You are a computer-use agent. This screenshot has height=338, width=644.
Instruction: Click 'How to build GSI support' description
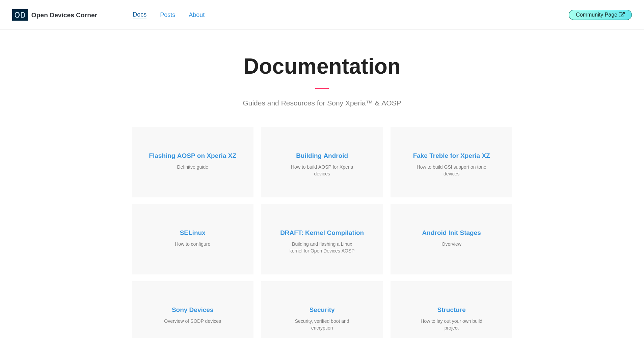(x=451, y=170)
